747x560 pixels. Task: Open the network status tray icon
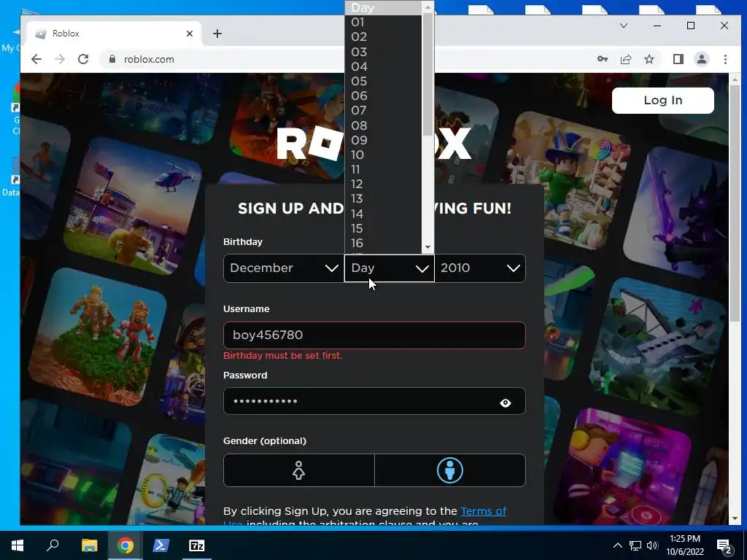coord(635,545)
